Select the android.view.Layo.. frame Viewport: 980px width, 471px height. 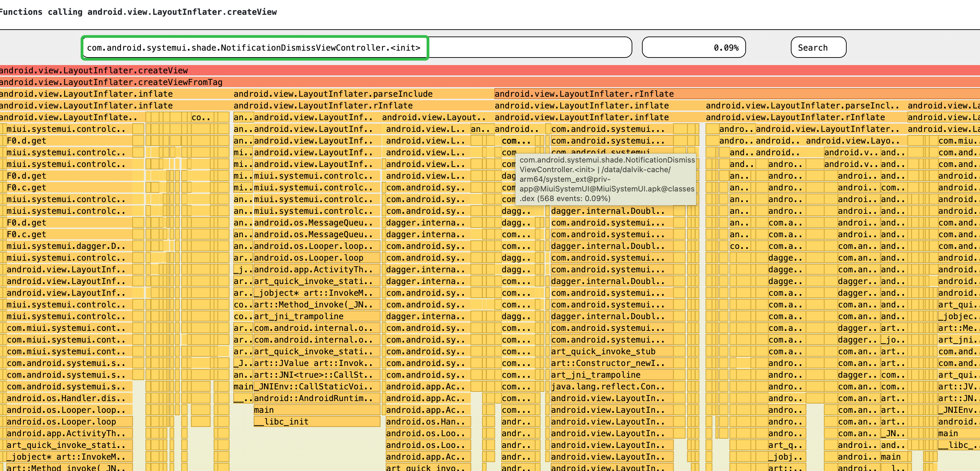pos(856,141)
